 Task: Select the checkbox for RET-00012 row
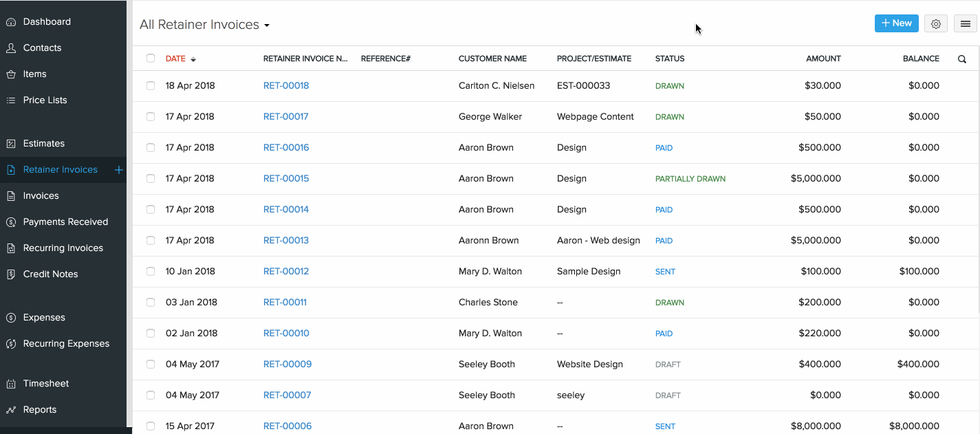[x=151, y=272]
